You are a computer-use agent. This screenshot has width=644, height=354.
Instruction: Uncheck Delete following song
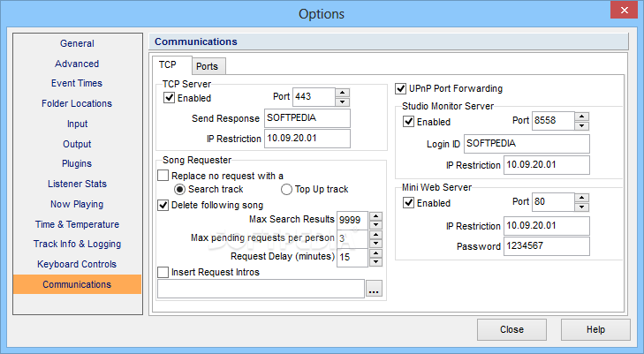[x=163, y=205]
